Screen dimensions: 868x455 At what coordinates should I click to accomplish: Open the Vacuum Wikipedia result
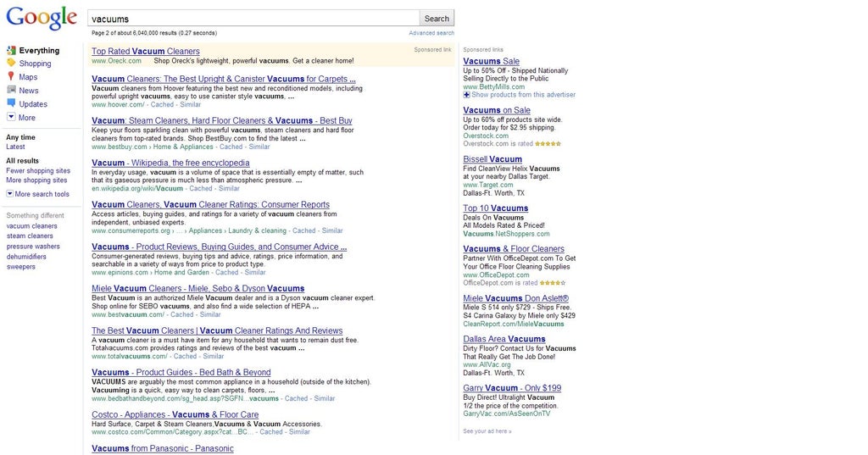[x=170, y=163]
